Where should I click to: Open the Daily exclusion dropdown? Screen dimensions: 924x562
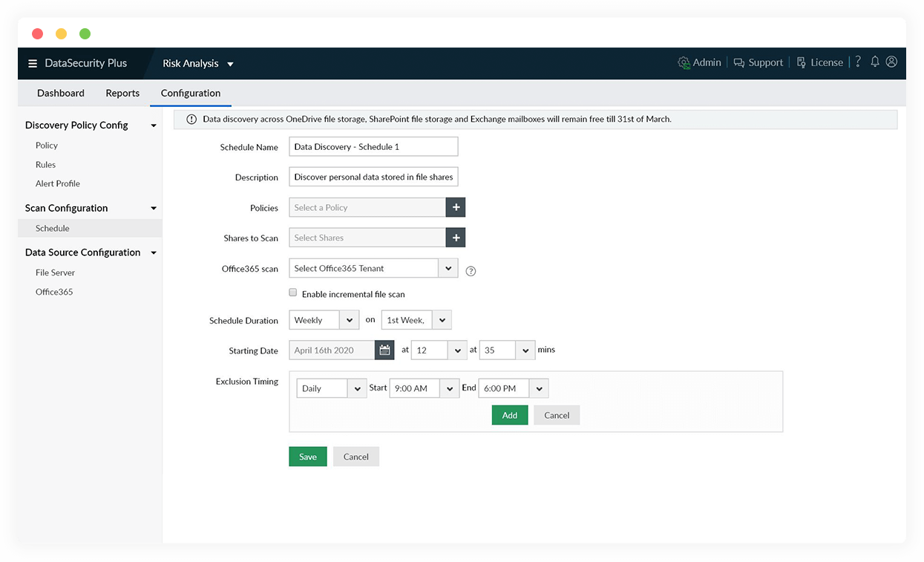332,388
